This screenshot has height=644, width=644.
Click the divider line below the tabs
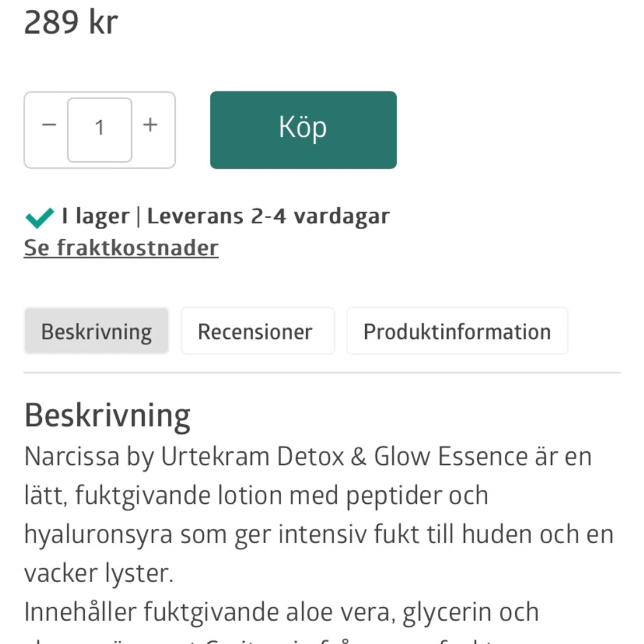322,373
